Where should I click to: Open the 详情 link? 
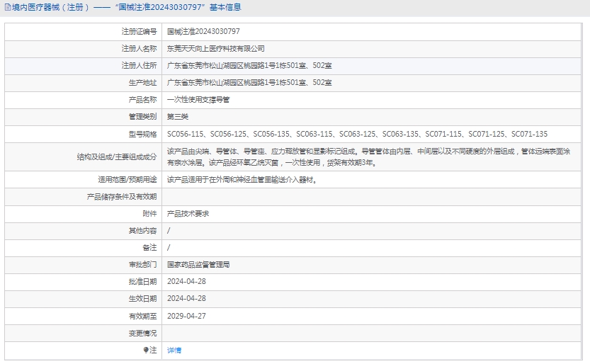click(174, 350)
